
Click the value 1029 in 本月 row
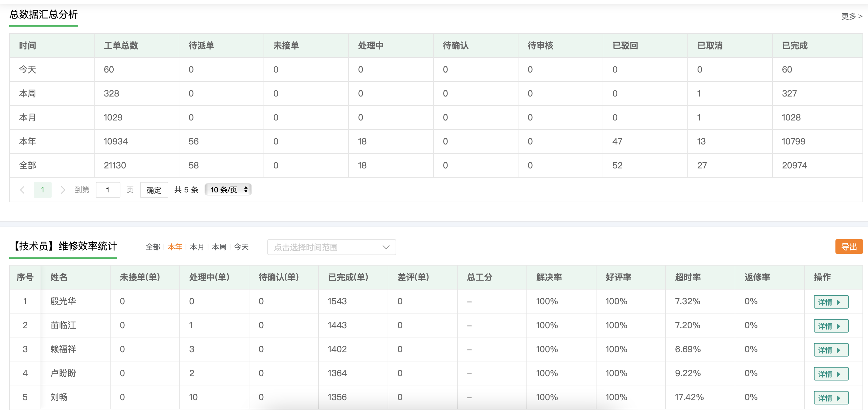coord(113,117)
